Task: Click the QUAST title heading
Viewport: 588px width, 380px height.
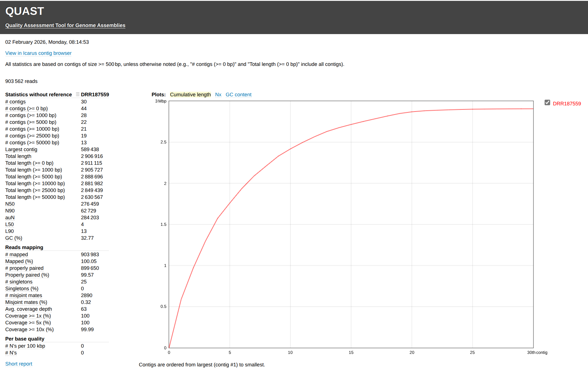Action: 24,11
